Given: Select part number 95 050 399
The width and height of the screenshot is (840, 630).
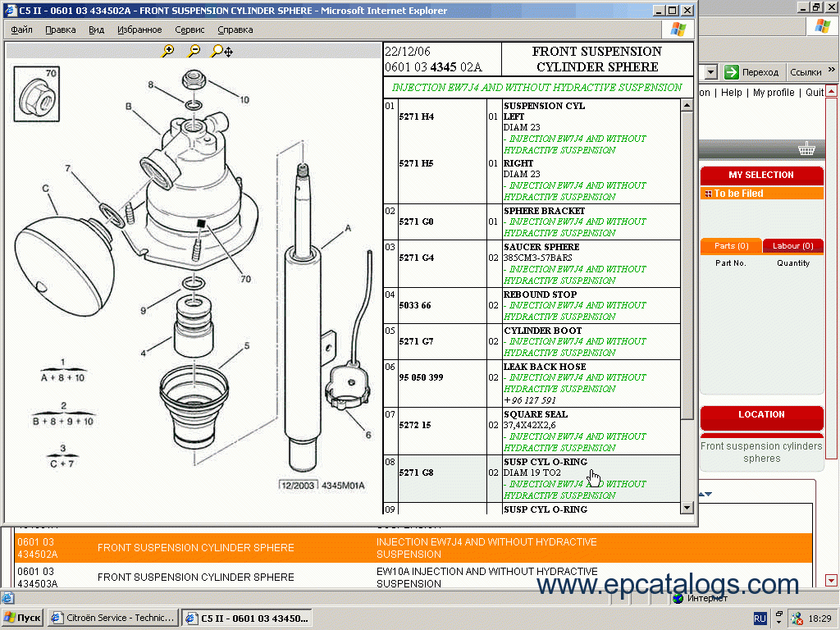Looking at the screenshot, I should (421, 377).
